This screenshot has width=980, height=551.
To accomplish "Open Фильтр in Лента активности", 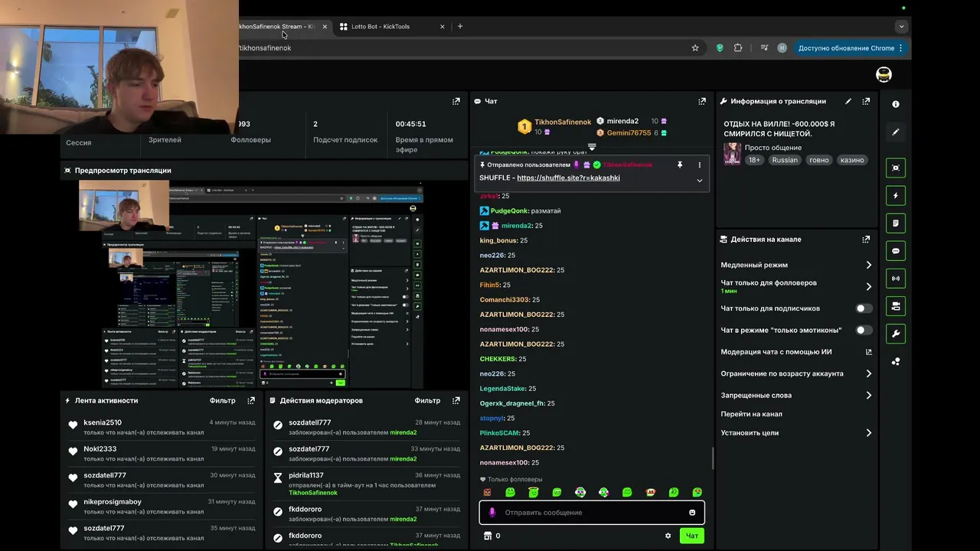I will [223, 400].
